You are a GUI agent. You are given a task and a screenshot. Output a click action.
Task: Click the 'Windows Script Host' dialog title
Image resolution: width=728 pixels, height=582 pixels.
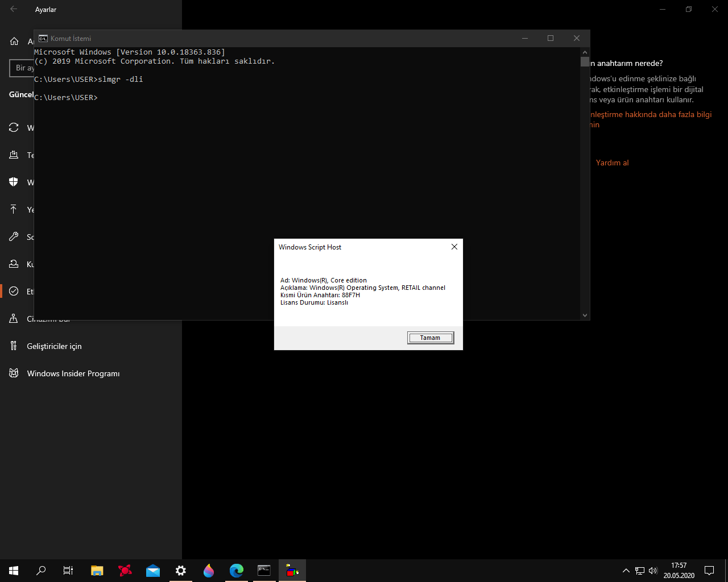click(x=310, y=247)
